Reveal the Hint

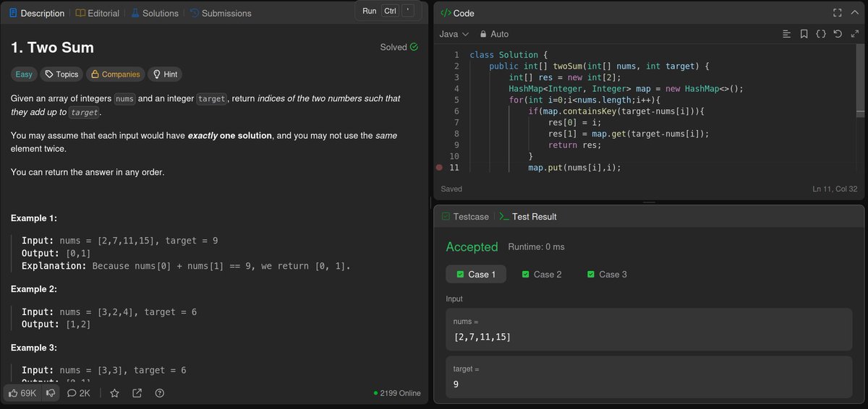tap(165, 74)
